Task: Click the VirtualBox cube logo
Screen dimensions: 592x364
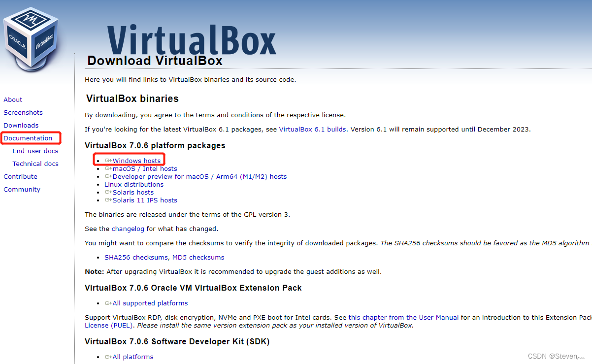Action: (x=31, y=37)
